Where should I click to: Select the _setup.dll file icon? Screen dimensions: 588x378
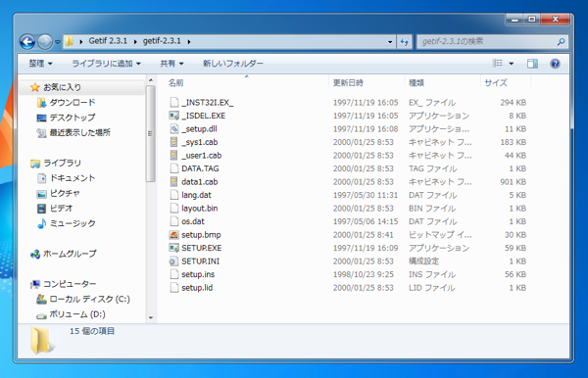pos(174,129)
